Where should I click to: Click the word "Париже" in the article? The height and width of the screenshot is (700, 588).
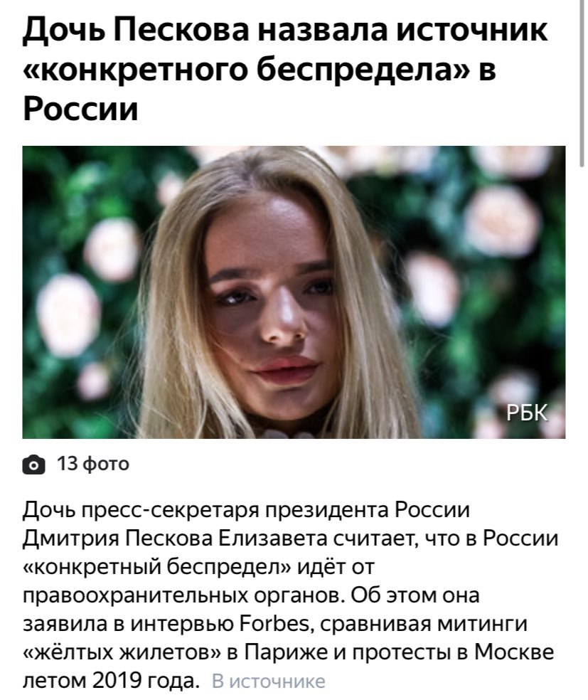[286, 652]
